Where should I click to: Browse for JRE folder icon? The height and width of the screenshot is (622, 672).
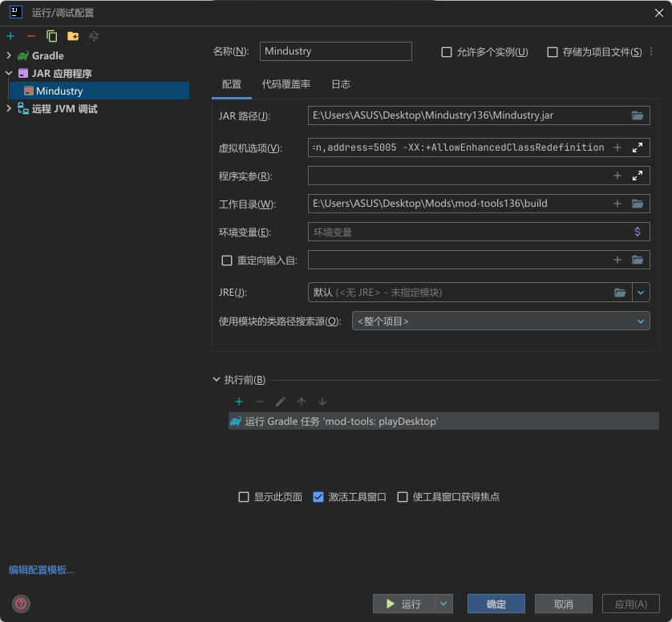pyautogui.click(x=620, y=293)
